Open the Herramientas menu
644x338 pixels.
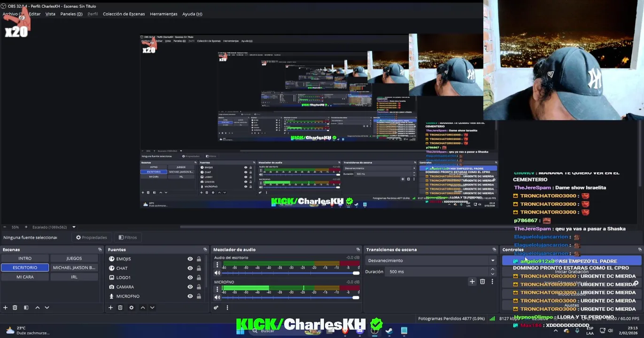click(163, 14)
